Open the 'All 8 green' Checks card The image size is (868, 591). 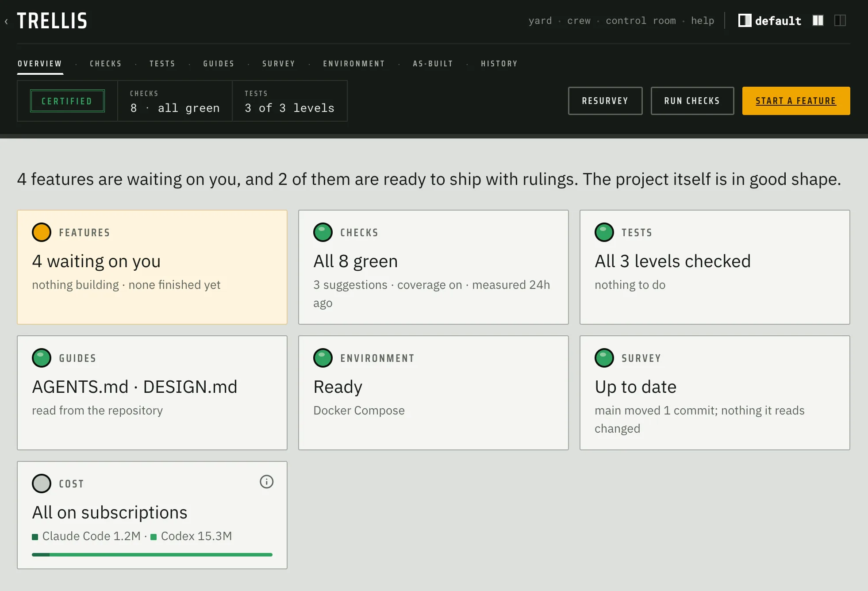tap(434, 267)
